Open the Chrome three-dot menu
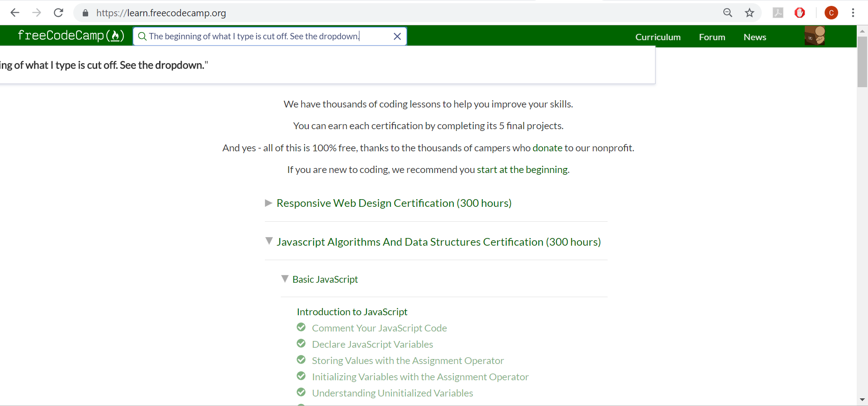Viewport: 868px width, 406px height. pos(853,13)
